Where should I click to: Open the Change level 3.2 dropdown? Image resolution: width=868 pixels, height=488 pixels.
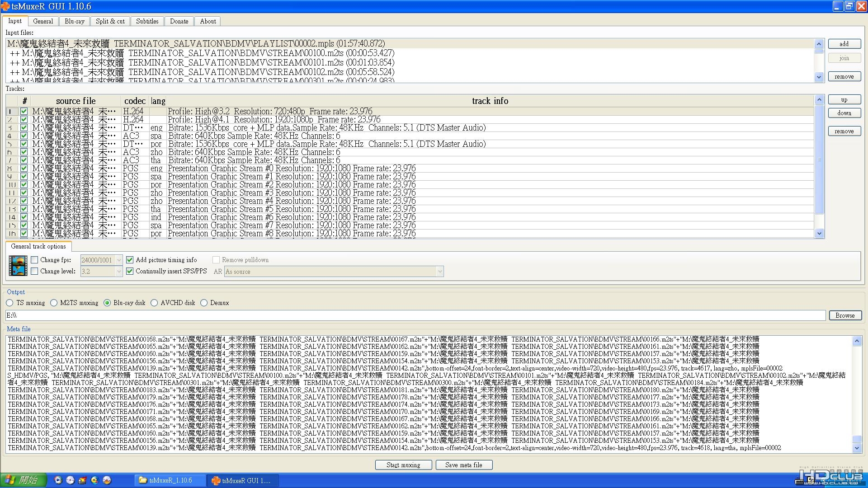119,272
